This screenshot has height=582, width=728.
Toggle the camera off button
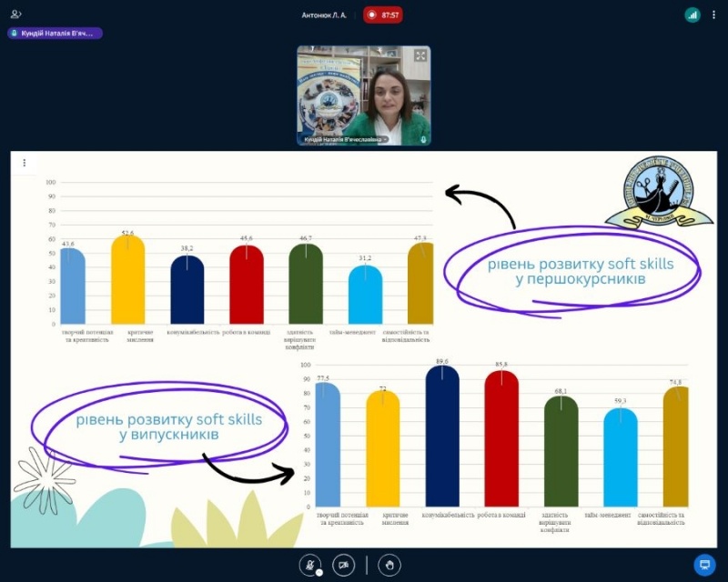(343, 565)
